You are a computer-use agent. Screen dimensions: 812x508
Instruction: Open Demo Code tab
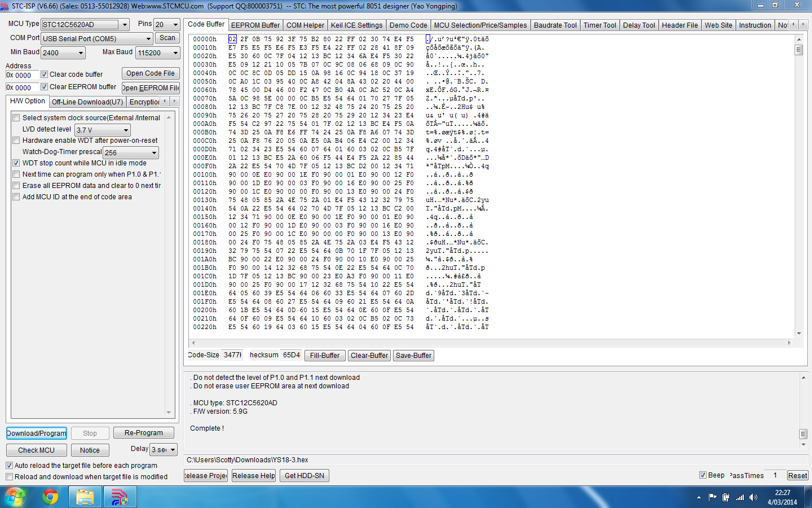pos(408,25)
